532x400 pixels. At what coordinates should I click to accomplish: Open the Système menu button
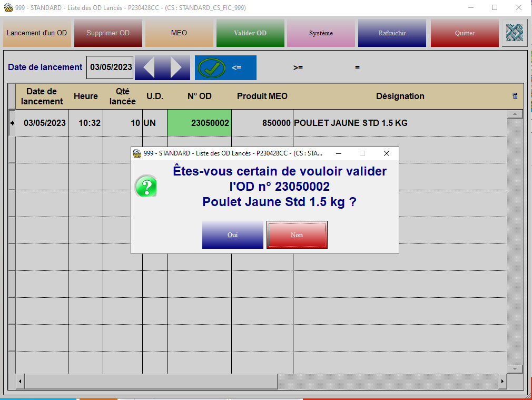point(321,33)
